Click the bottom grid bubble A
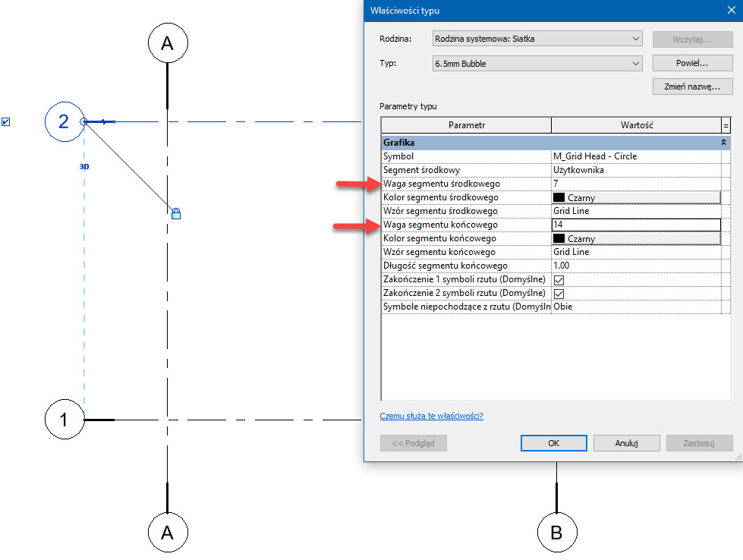 pos(167,533)
